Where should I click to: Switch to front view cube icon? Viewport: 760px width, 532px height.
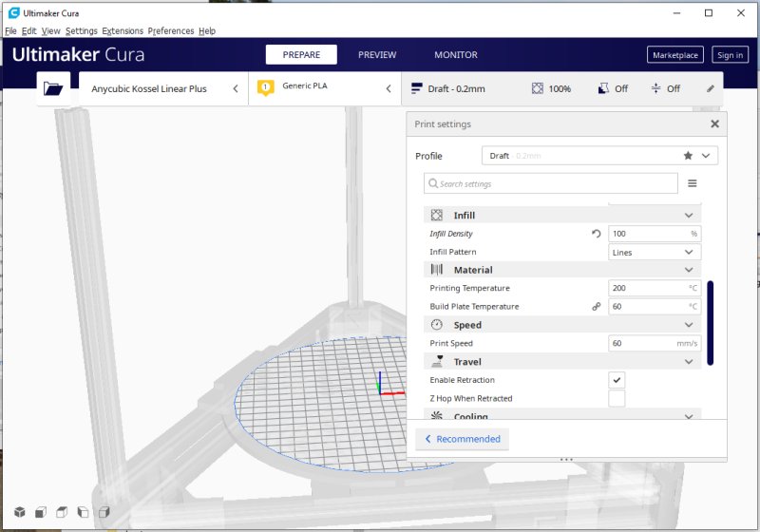41,512
